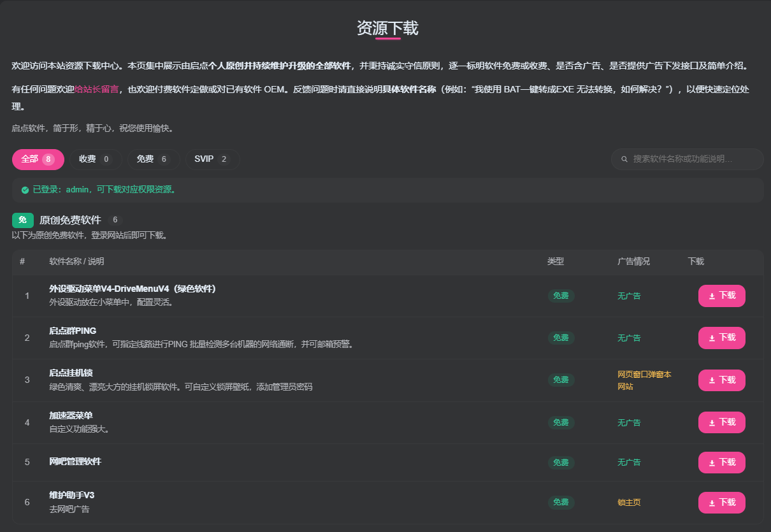Screen dimensions: 771x532
Task: Select the 全部 filter tab
Action: tap(38, 159)
